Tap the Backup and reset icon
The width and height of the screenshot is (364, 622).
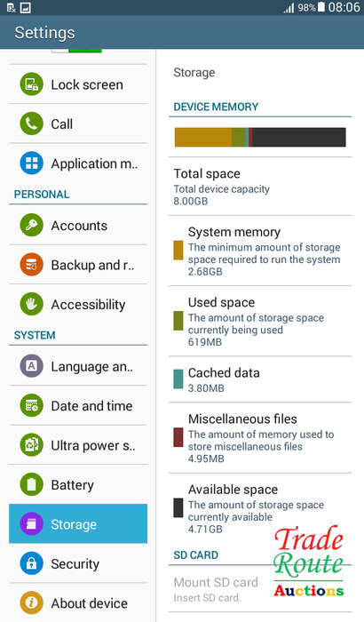pos(31,265)
